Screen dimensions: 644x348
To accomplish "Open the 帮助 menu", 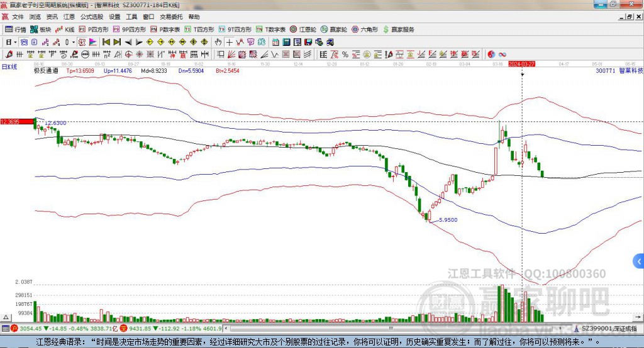I will tap(194, 17).
